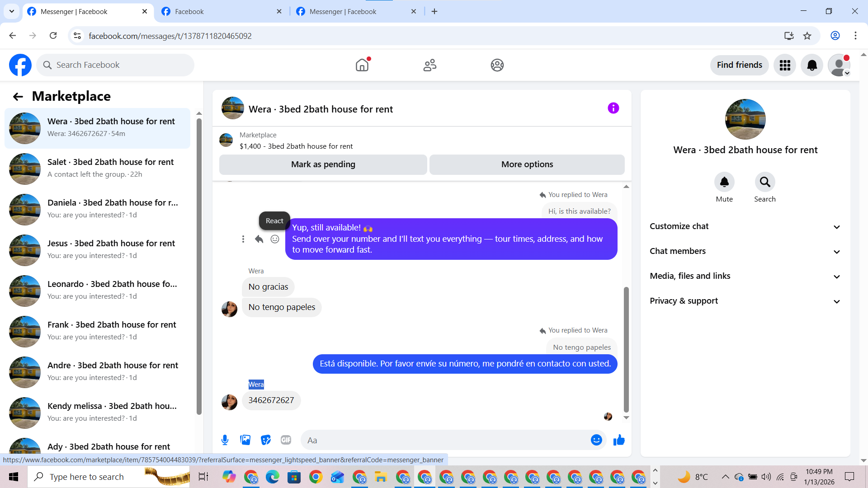Expand Media, files and links section
This screenshot has width=868, height=488.
(x=745, y=276)
